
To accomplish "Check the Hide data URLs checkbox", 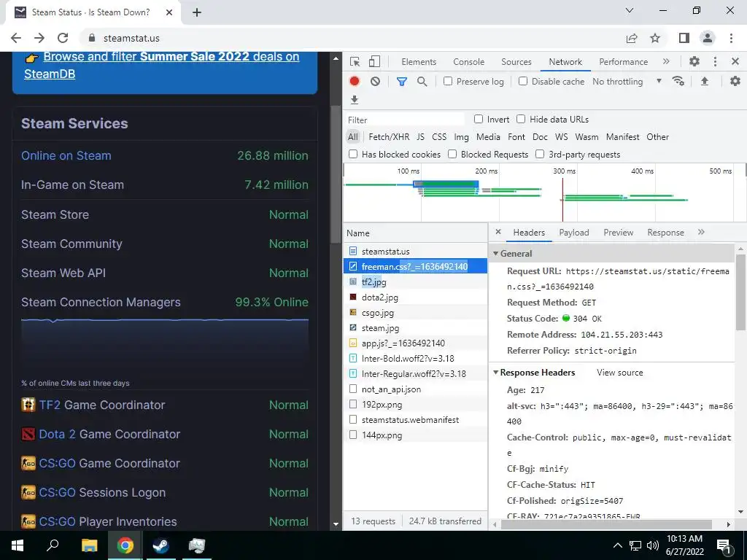I will [x=521, y=119].
